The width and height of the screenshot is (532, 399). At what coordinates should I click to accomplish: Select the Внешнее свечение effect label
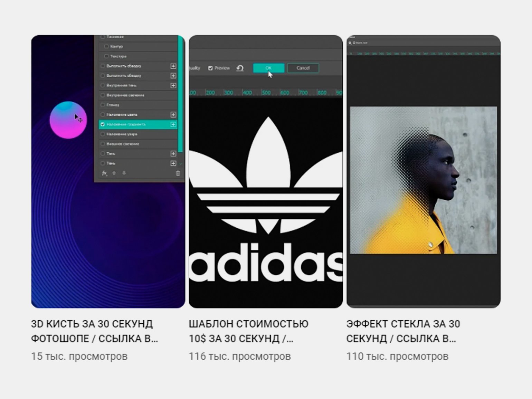tap(123, 144)
